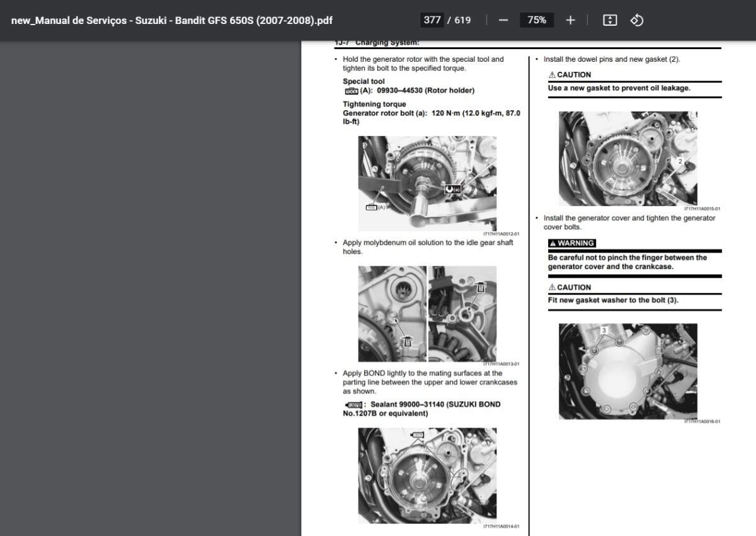Click the 75% zoom level field
This screenshot has height=536, width=756.
[536, 20]
